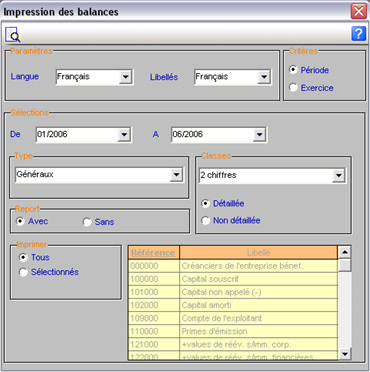Viewport: 370px width, 372px height.
Task: Open help with the question mark icon
Action: (358, 34)
